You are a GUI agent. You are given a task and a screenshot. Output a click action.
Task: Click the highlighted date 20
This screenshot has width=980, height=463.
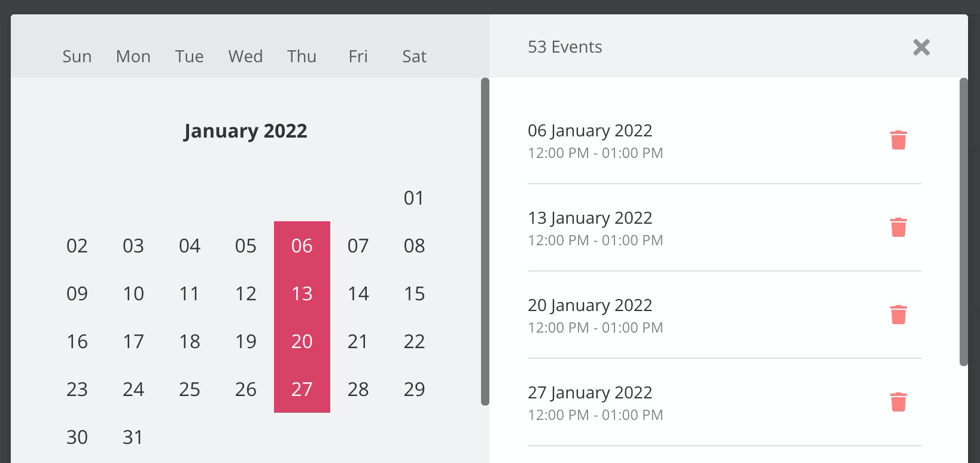(x=302, y=342)
